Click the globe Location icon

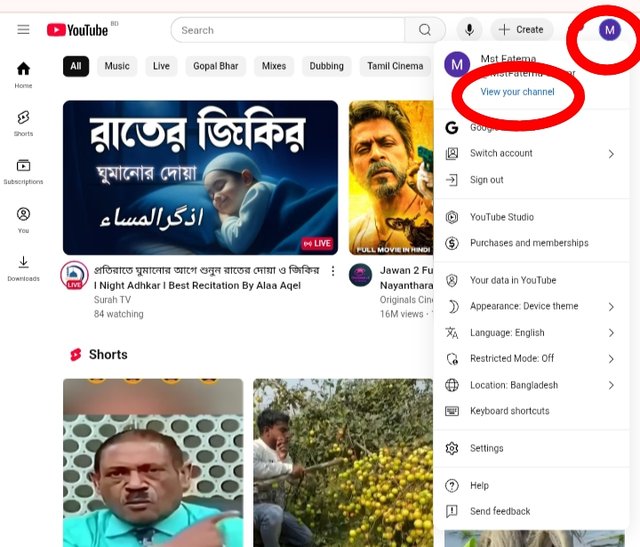click(452, 385)
